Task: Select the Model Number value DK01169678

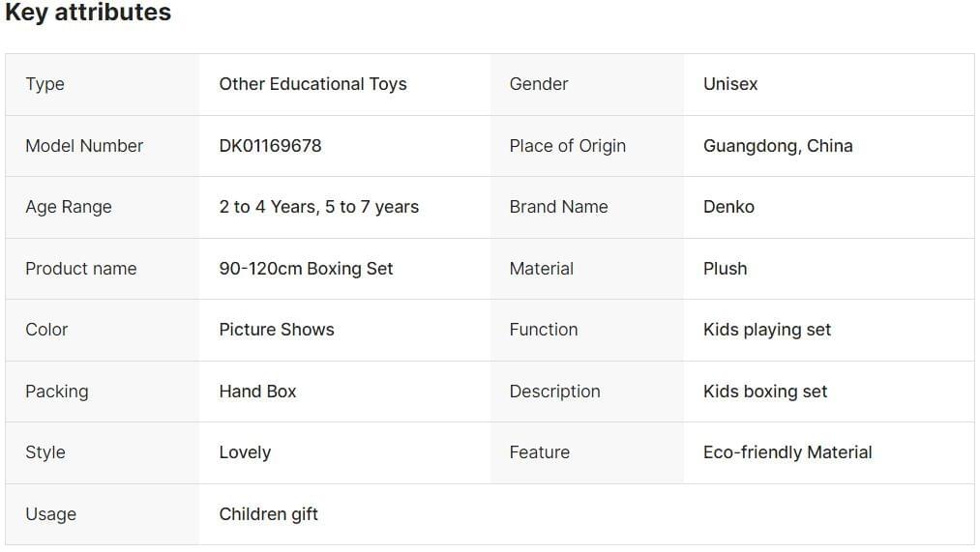Action: point(270,146)
